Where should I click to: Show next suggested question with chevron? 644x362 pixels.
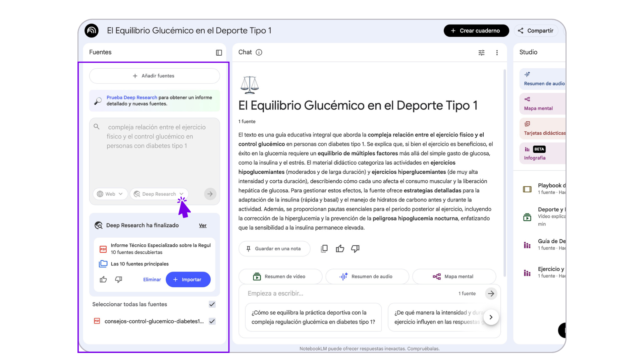[491, 317]
